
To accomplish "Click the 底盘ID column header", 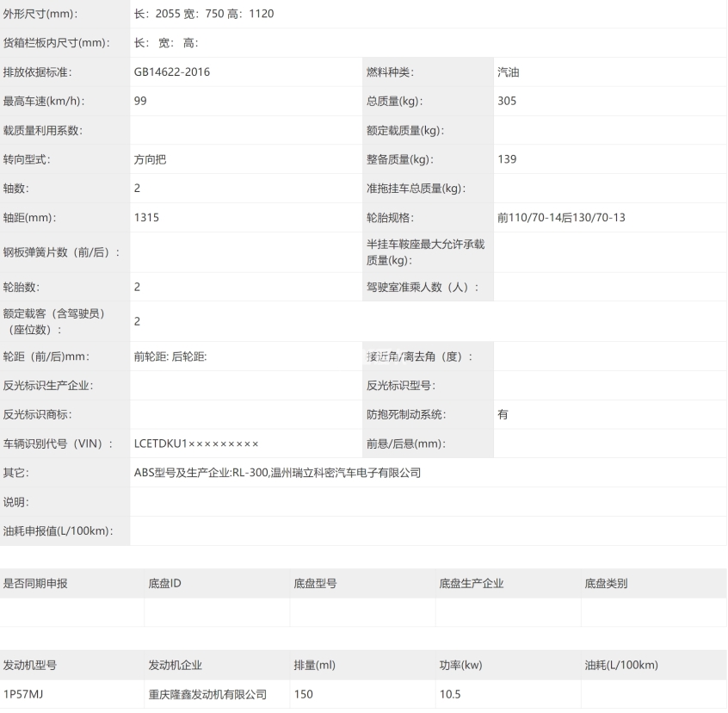I will point(165,584).
